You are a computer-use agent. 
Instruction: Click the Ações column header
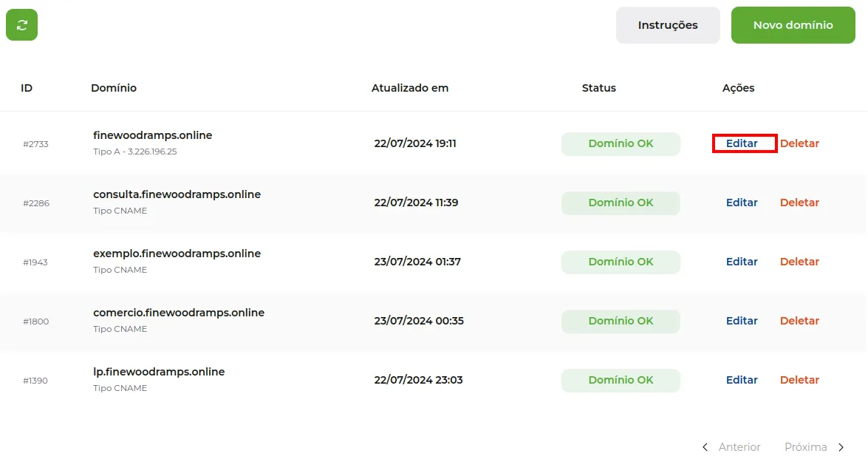(738, 88)
